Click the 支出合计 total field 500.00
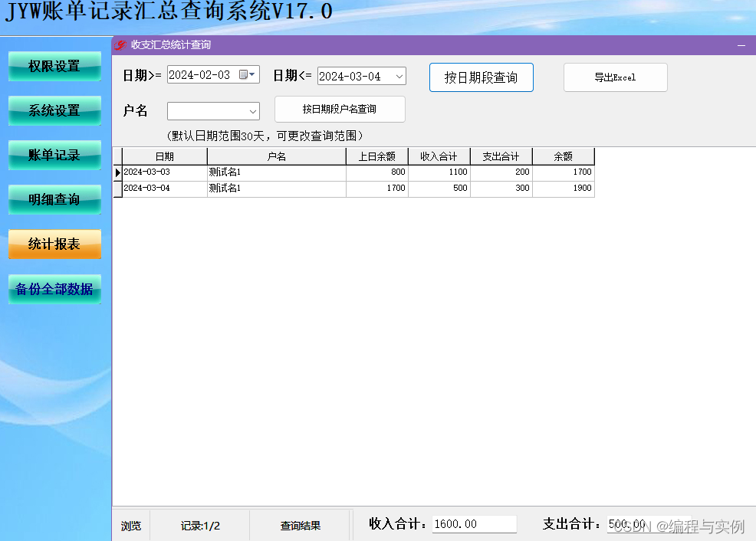Viewport: 756px width, 541px height. click(649, 524)
